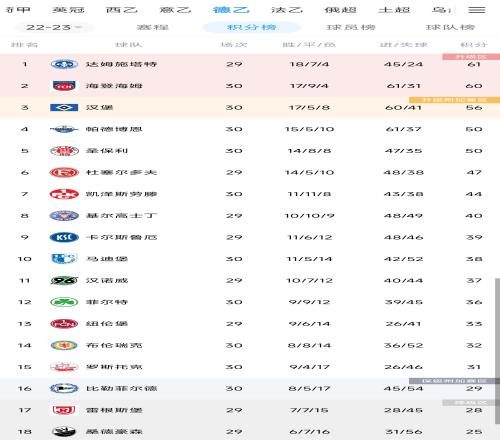Open the 海登海姆 team name

(x=114, y=86)
